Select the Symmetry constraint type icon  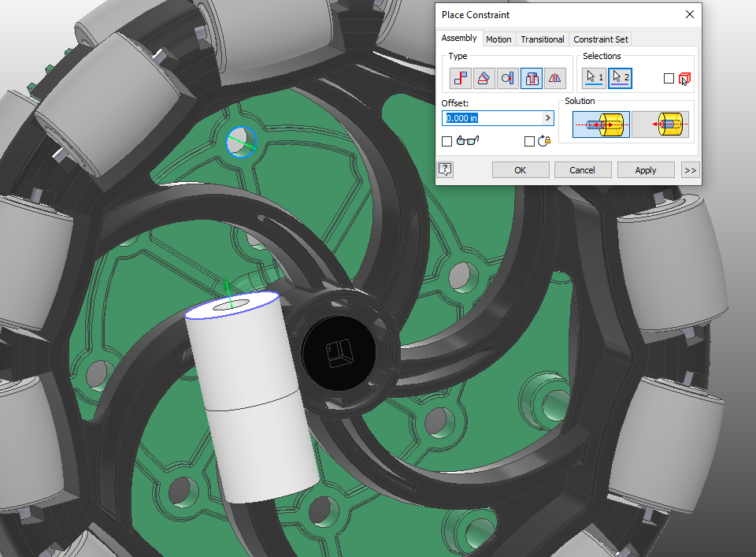[x=555, y=78]
